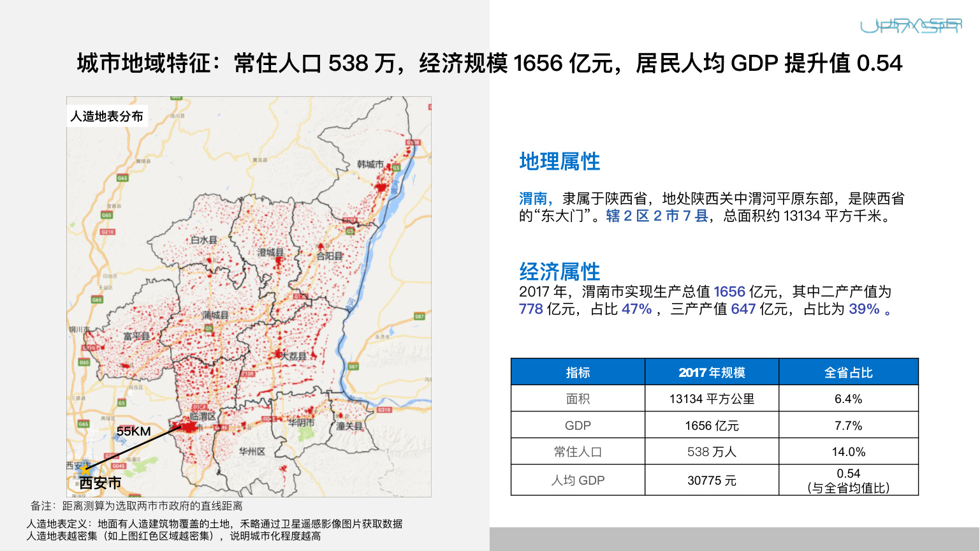Viewport: 980px width, 551px height.
Task: Click the 潼关县 label on the map
Action: tap(349, 426)
